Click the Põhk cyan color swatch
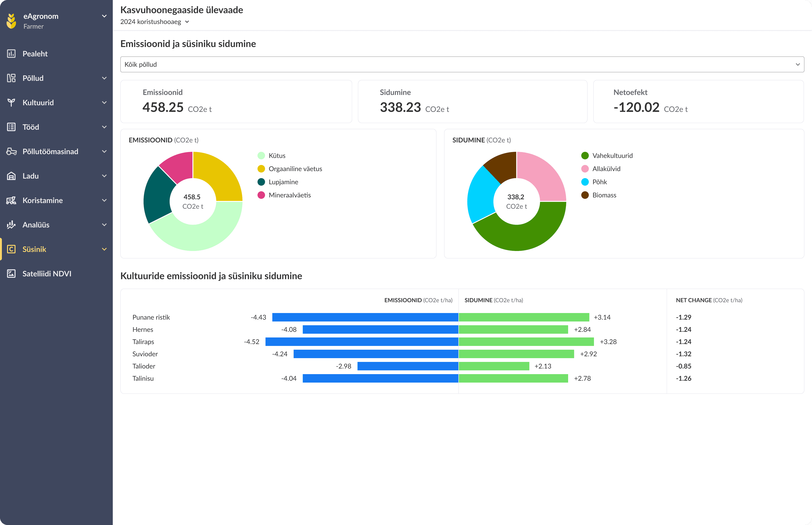Screen dimensions: 812x525 tap(585, 182)
